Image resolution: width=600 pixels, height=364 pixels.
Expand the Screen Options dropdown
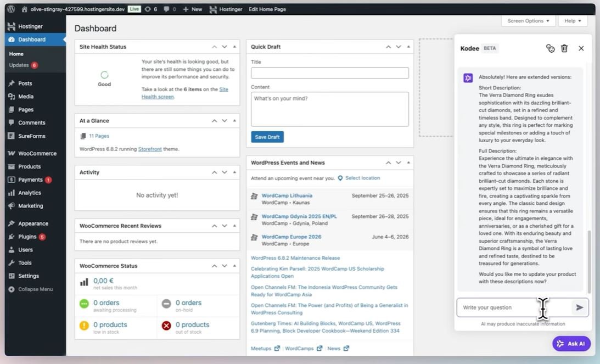[x=528, y=21]
